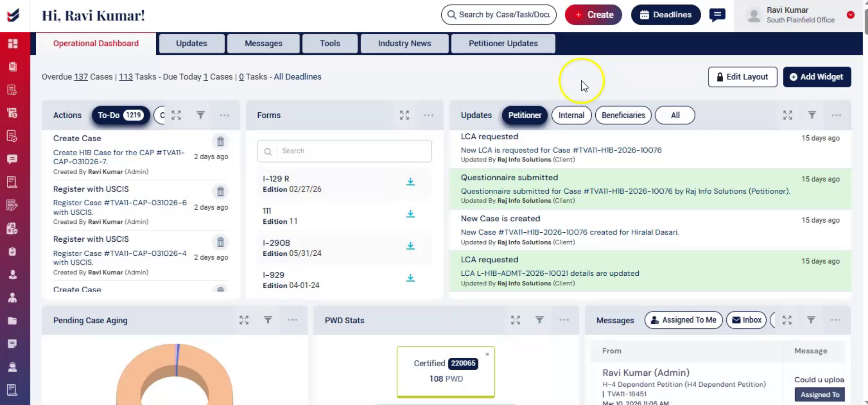This screenshot has width=868, height=405.
Task: Open the All Deadlines link
Action: 297,77
